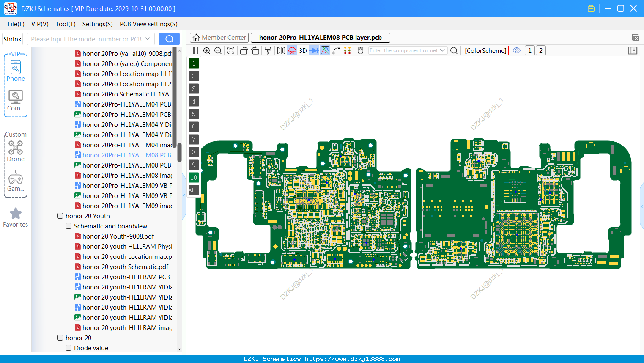
Task: Rotate board clockwise
Action: click(255, 50)
